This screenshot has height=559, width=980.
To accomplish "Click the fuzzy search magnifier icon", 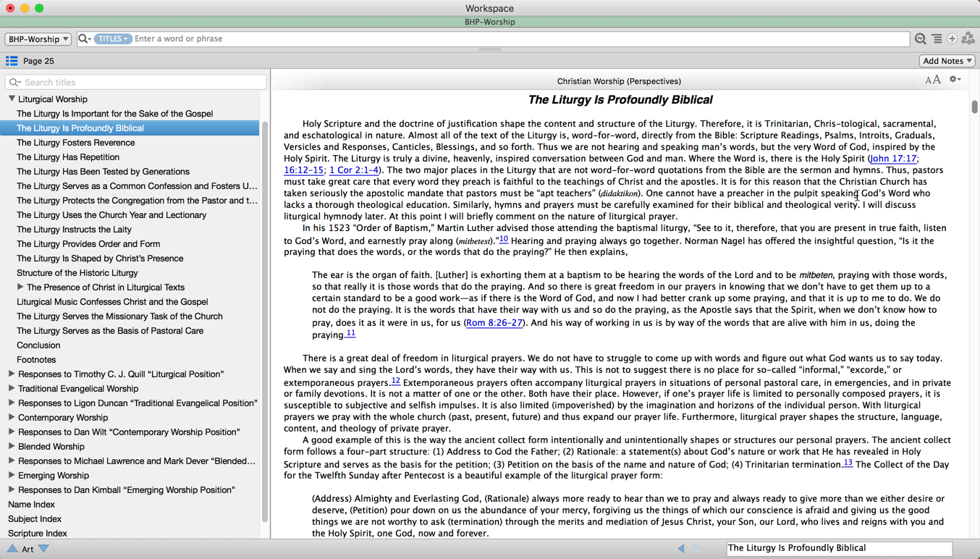I will [920, 39].
